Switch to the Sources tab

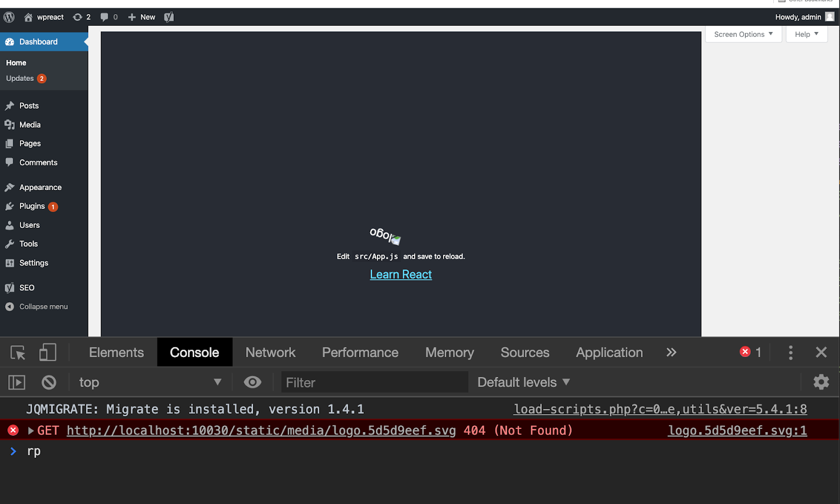[524, 352]
